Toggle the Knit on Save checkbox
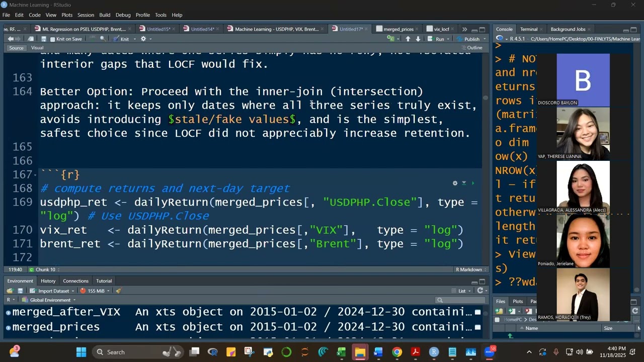644x362 pixels. (x=53, y=39)
